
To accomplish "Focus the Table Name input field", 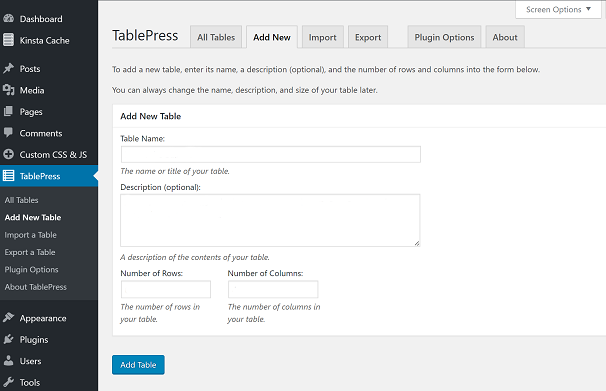I will click(x=271, y=155).
